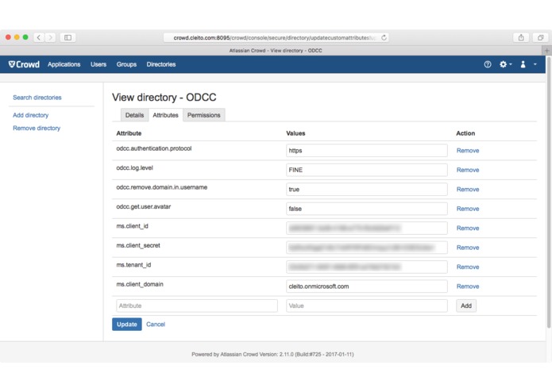This screenshot has height=392, width=552.
Task: Go back in Safari history
Action: tap(39, 37)
